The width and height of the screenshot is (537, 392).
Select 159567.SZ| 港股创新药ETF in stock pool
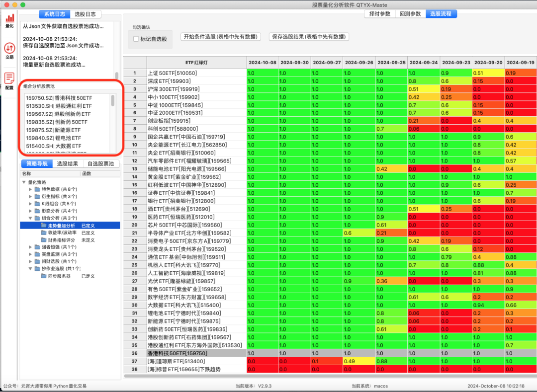coord(68,114)
